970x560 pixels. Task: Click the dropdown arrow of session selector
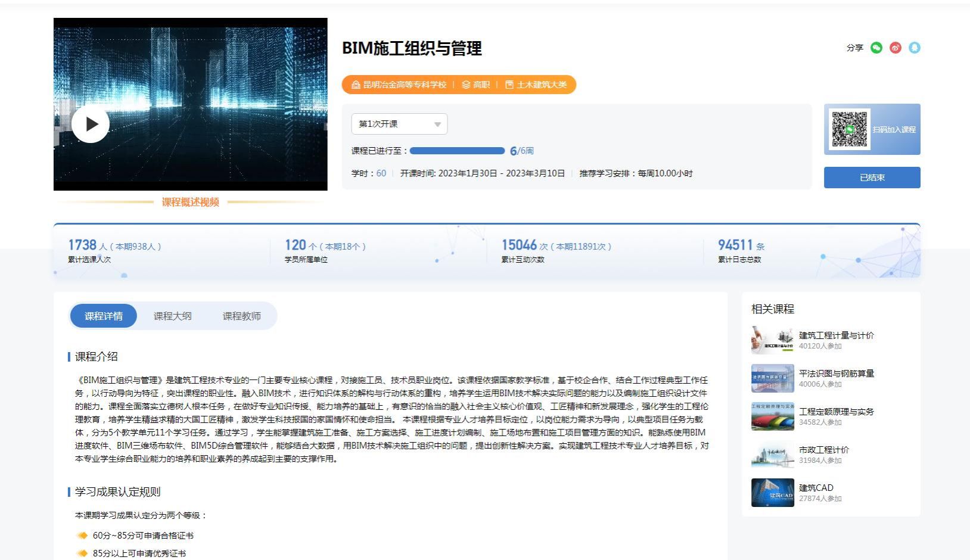pyautogui.click(x=437, y=125)
